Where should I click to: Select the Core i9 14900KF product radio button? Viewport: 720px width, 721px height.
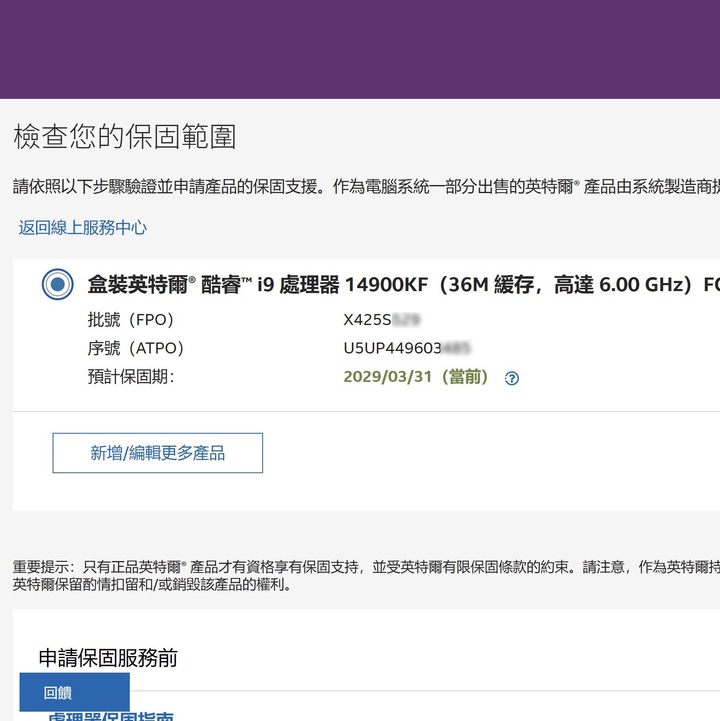(57, 284)
